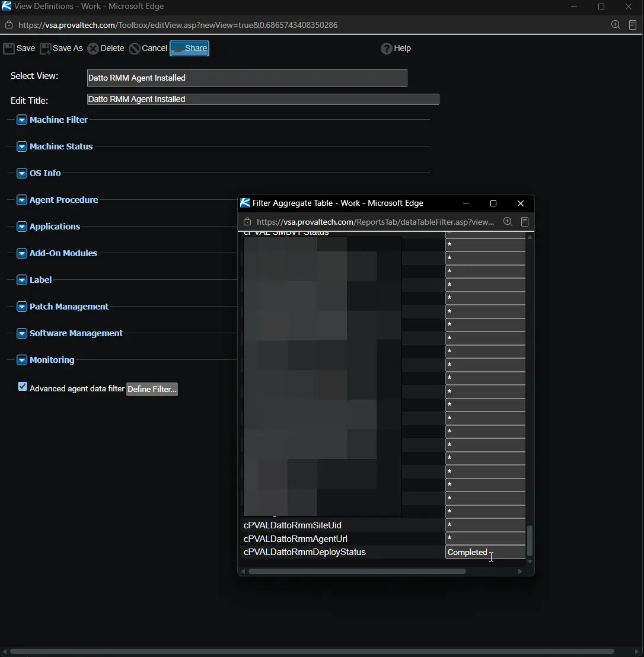
Task: Uncheck the Advanced agent data filter checkbox
Action: (x=23, y=387)
